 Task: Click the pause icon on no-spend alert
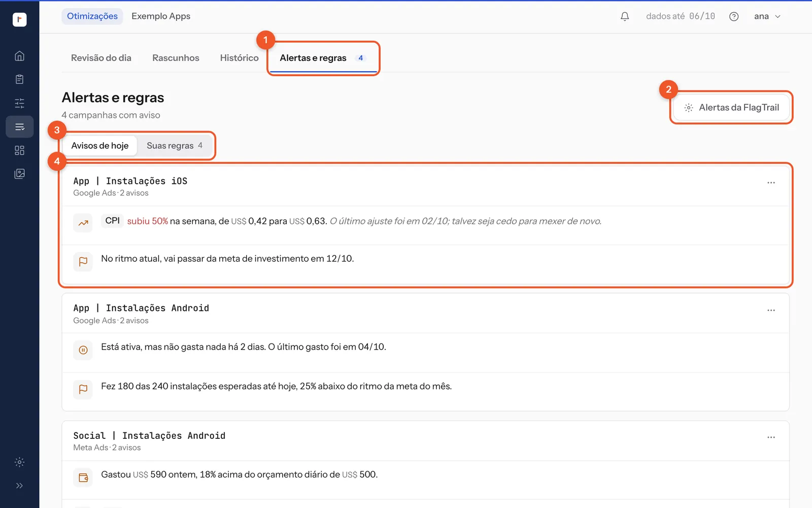pyautogui.click(x=83, y=350)
